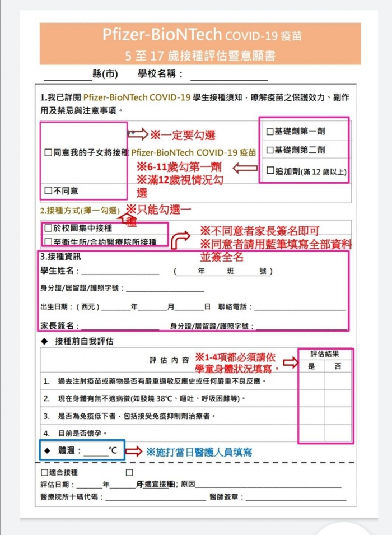The width and height of the screenshot is (392, 535).
Task: Click the 是 column header
Action: (311, 366)
